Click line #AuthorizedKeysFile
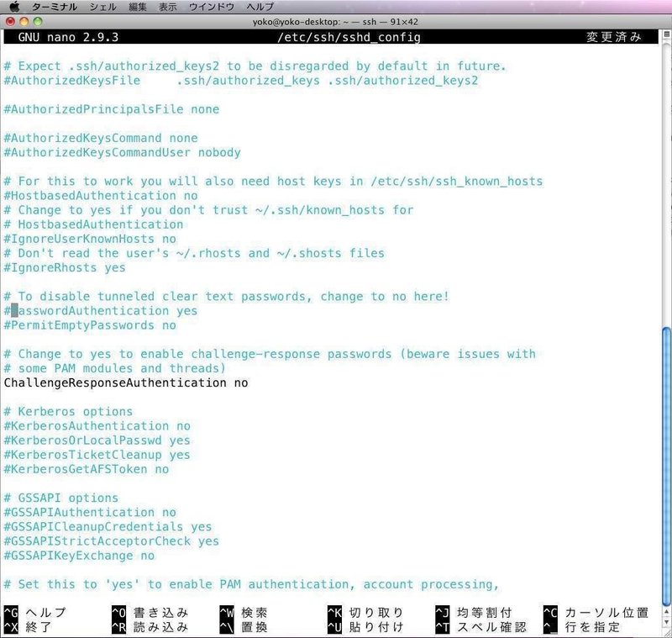Viewport: 672px width, 638px height. point(241,81)
